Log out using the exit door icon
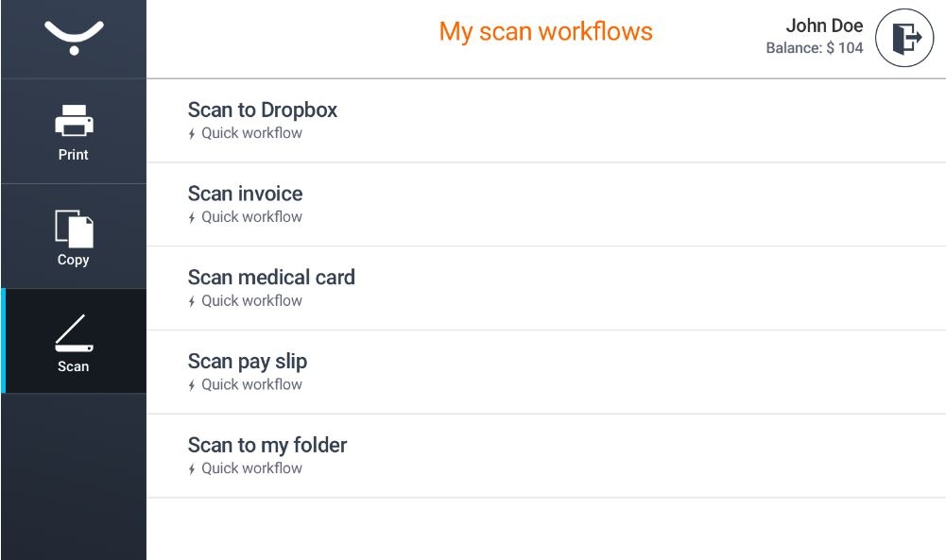Viewport: 946px width, 560px height. tap(904, 39)
